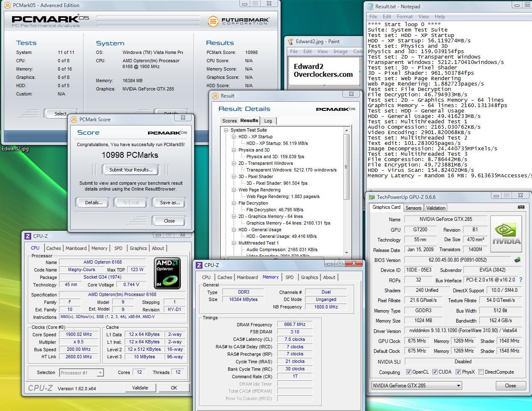Click the Result Details vertical scrollbar thumb
Image resolution: width=532 pixels, height=411 pixels.
(x=346, y=167)
